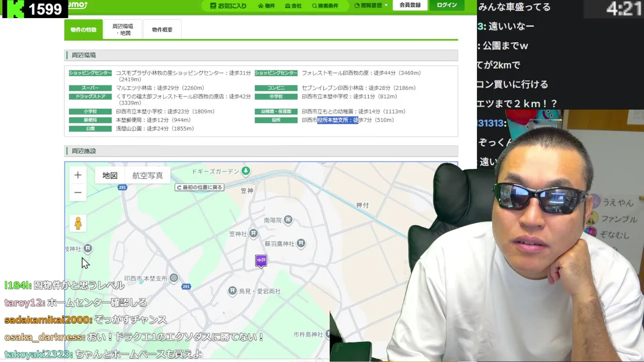Click chat username sadakamikai2000
Screen dimensions: 644x362
pos(48,320)
